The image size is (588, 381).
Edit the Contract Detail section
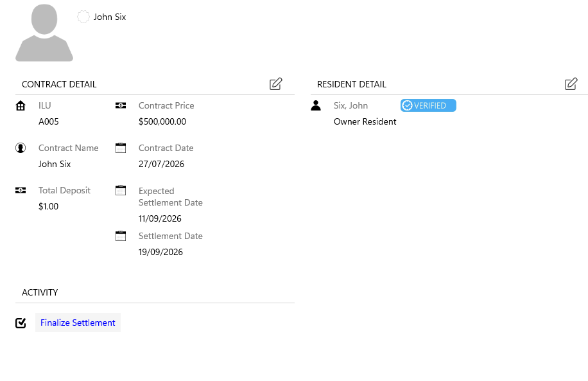pos(275,84)
